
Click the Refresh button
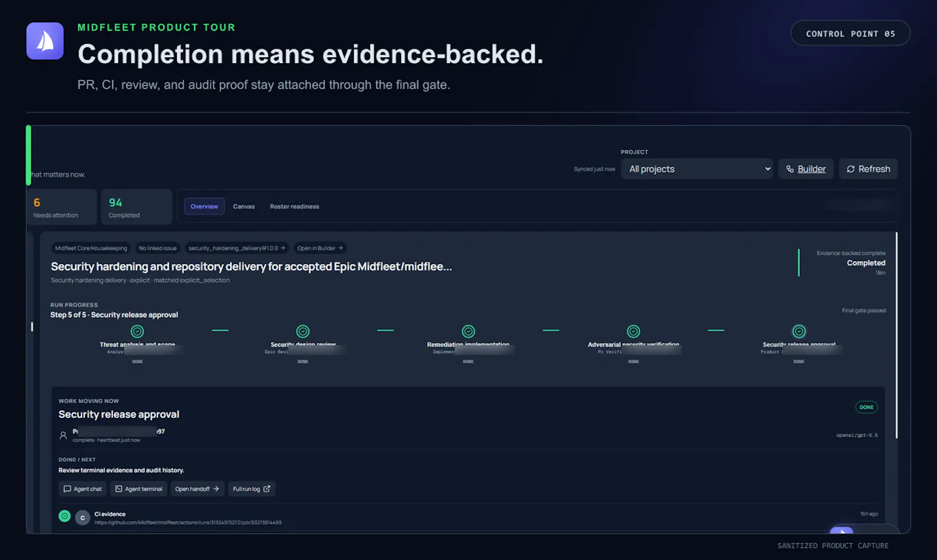click(868, 169)
